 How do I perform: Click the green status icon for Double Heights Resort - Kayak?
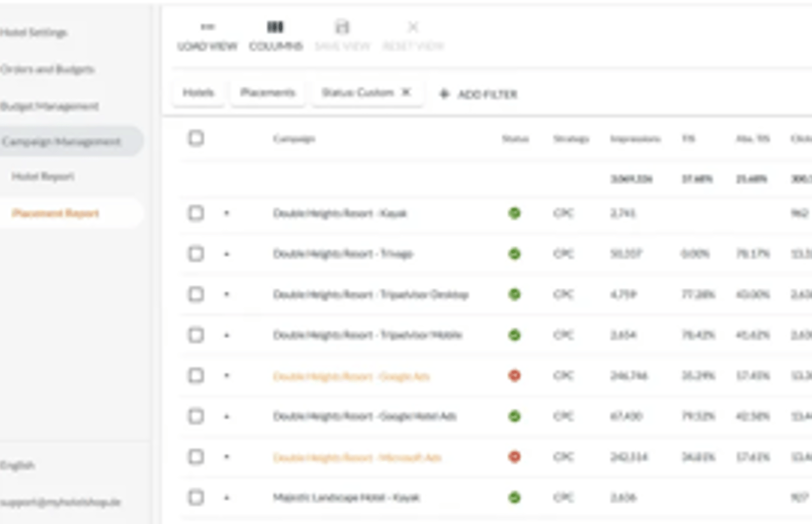515,213
